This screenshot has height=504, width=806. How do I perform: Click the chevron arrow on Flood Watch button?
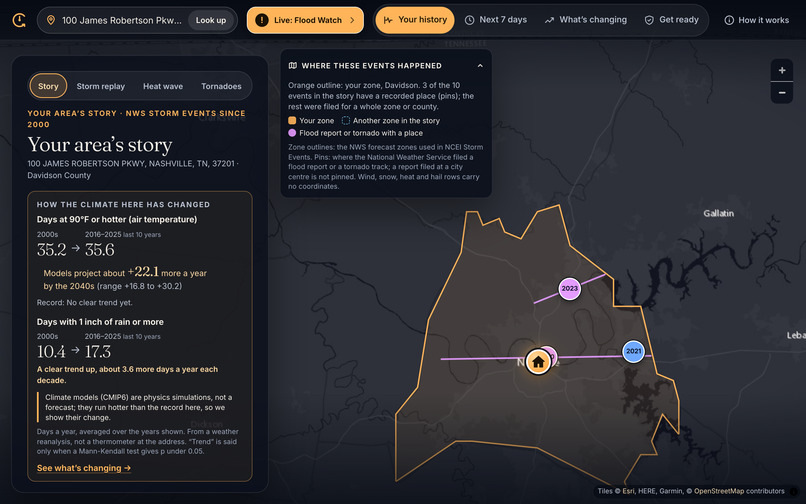[x=352, y=20]
